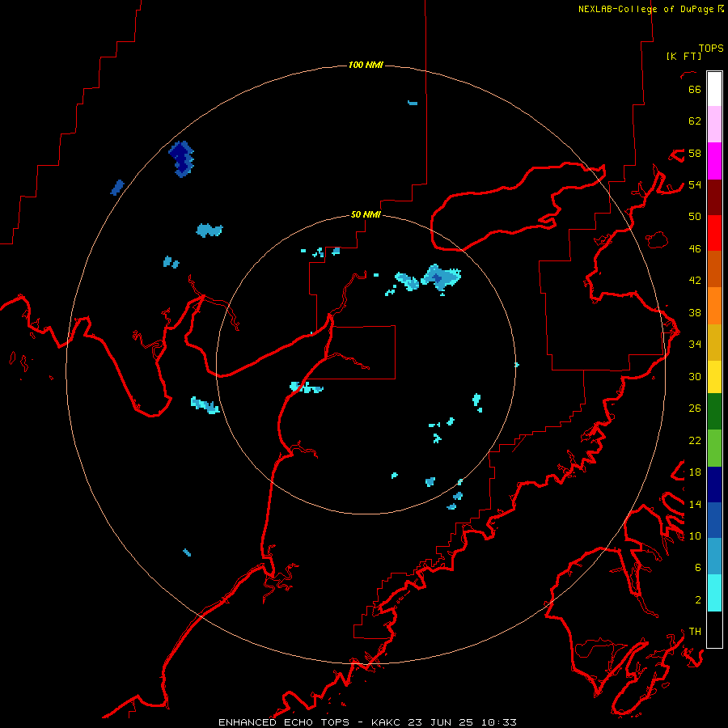Click the pale pink legend swatch
Screen dimensions: 728x728
[714, 125]
